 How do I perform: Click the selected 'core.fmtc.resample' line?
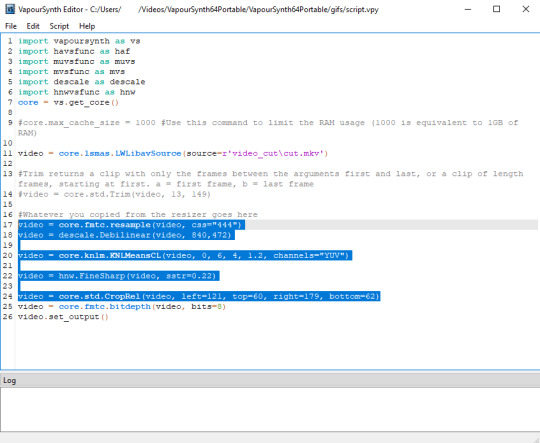click(132, 225)
